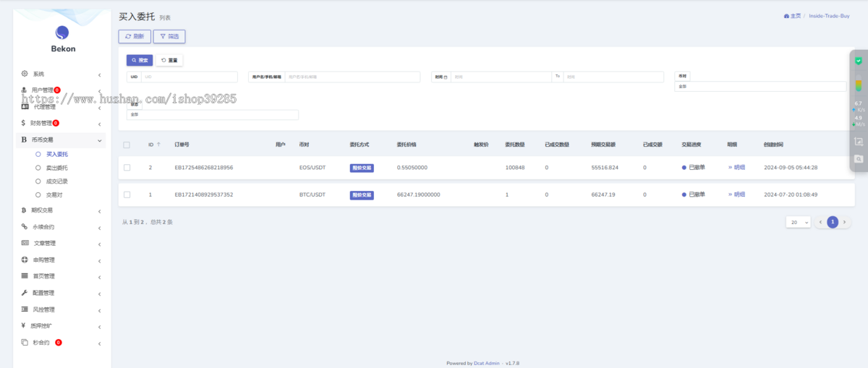Screen dimensions: 868x368
Task: Expand the 财务管理 menu chevron
Action: 99,124
